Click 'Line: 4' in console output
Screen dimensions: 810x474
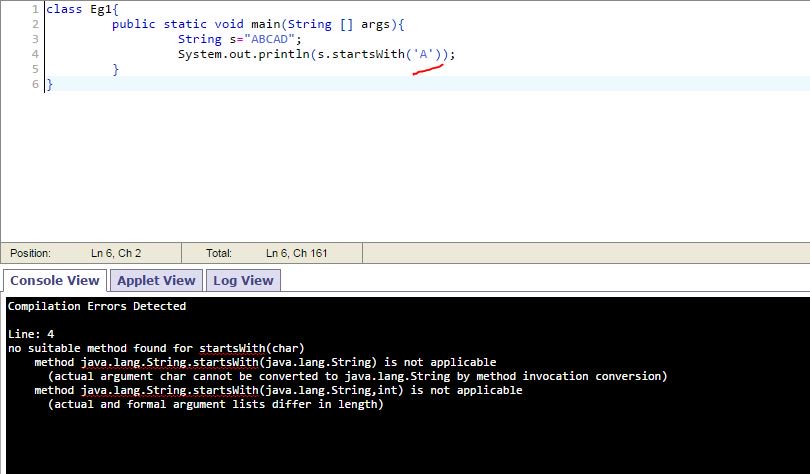31,334
